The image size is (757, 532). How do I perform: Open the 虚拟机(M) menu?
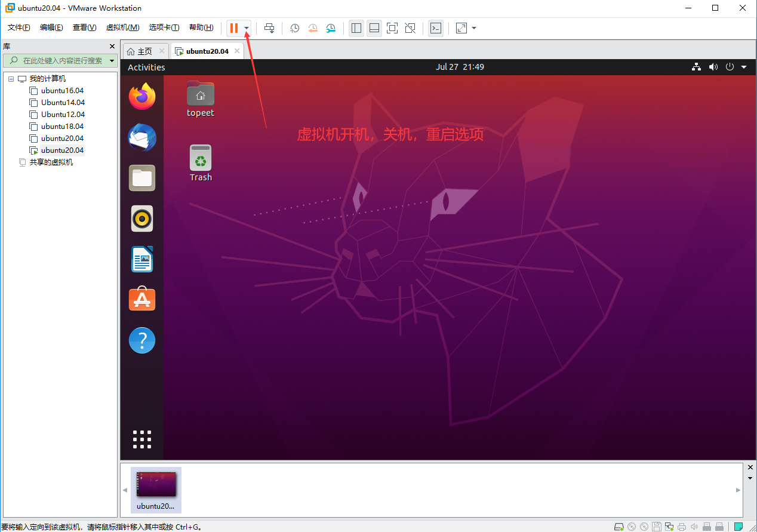pyautogui.click(x=122, y=27)
